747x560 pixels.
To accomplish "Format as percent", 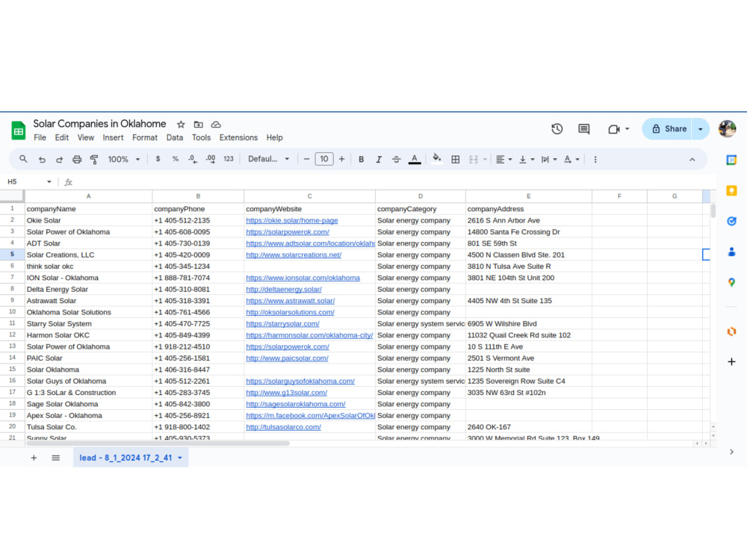I will 176,159.
